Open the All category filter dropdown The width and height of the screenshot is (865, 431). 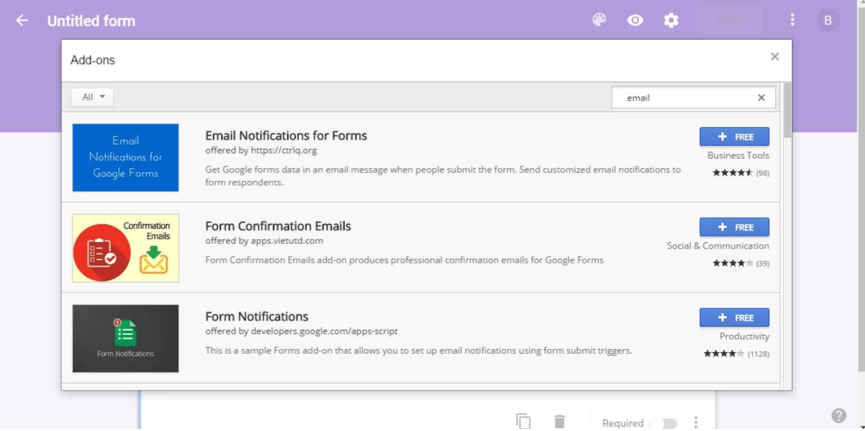pyautogui.click(x=92, y=97)
